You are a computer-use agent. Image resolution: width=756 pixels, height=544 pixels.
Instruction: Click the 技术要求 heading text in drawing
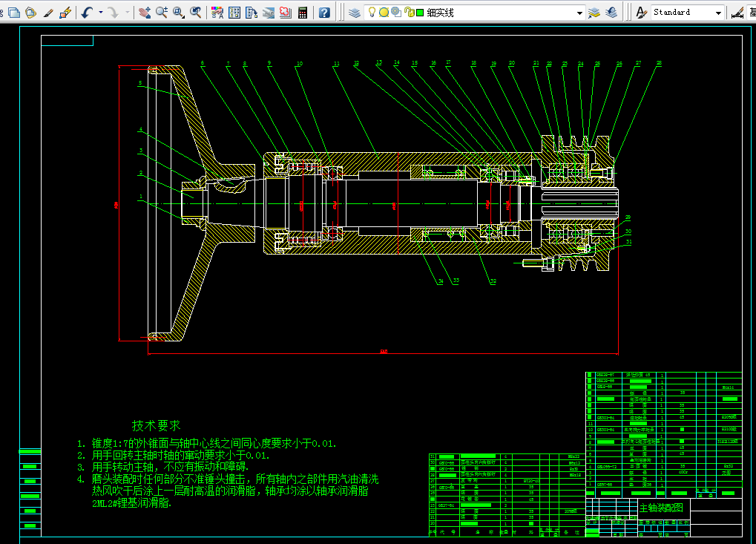click(x=156, y=425)
